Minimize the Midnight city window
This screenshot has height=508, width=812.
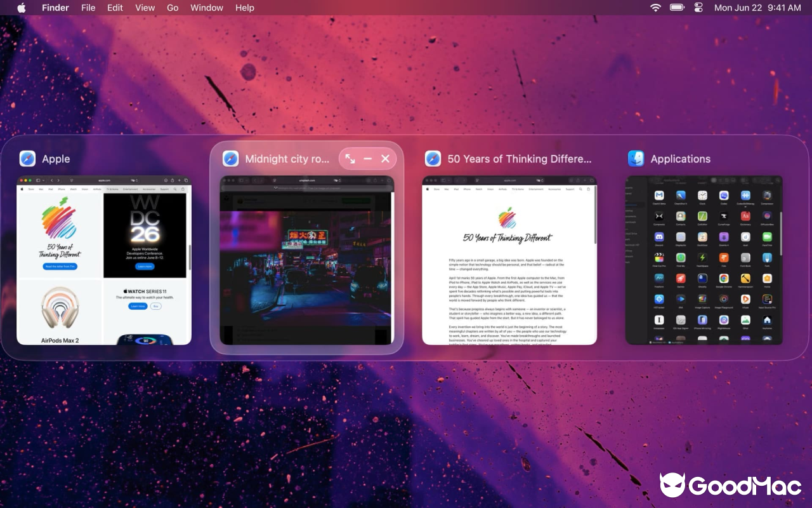(x=368, y=159)
